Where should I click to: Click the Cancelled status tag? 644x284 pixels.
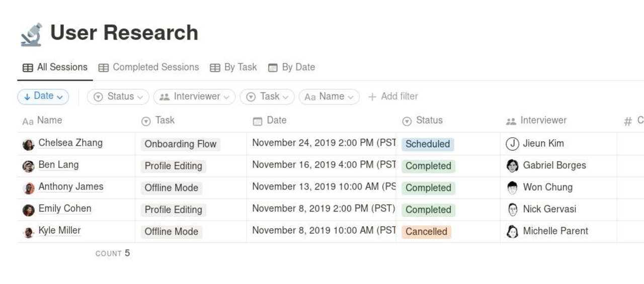(x=426, y=232)
